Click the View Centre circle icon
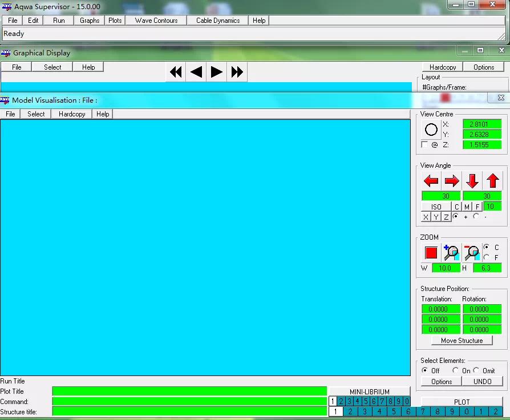The image size is (510, 420). tap(431, 130)
